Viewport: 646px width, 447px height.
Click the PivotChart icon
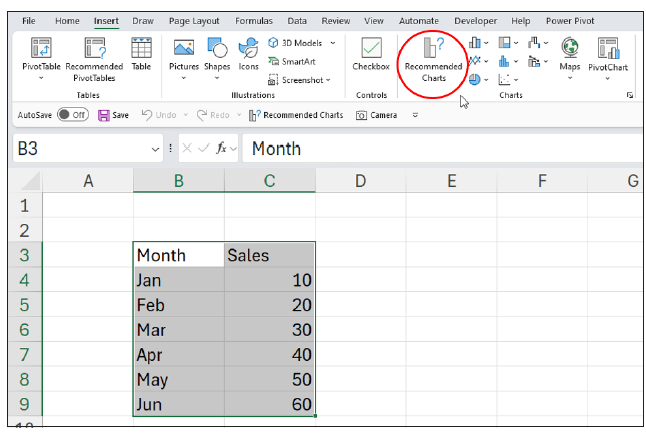pos(609,48)
